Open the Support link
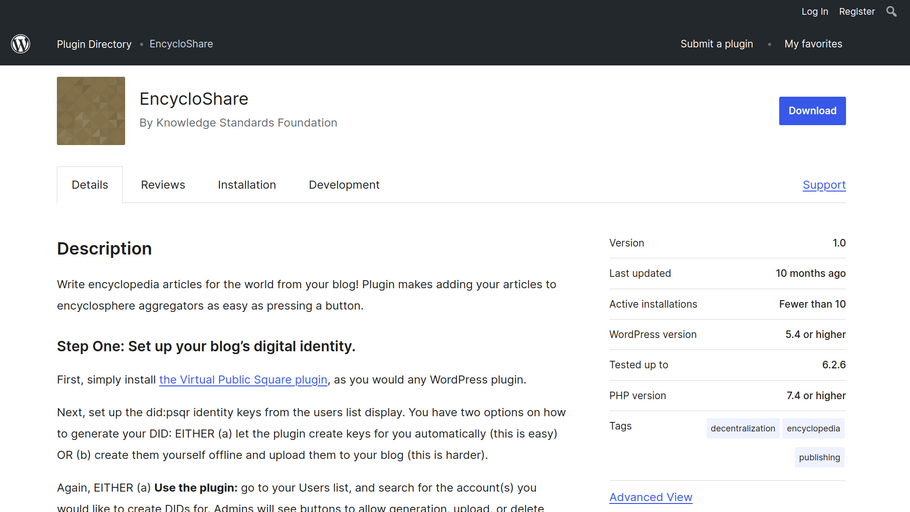This screenshot has height=512, width=910. tap(824, 185)
